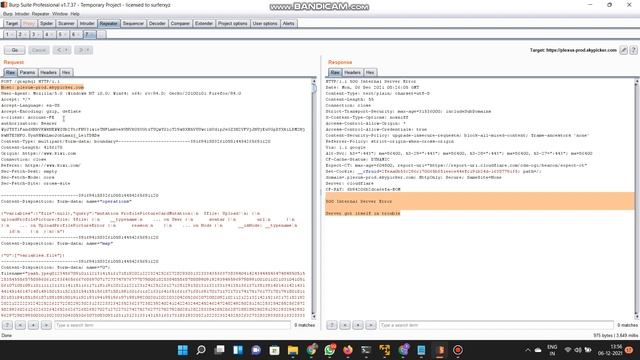
Task: Open the history dropdown beside the forward arrow
Action: [89, 50]
